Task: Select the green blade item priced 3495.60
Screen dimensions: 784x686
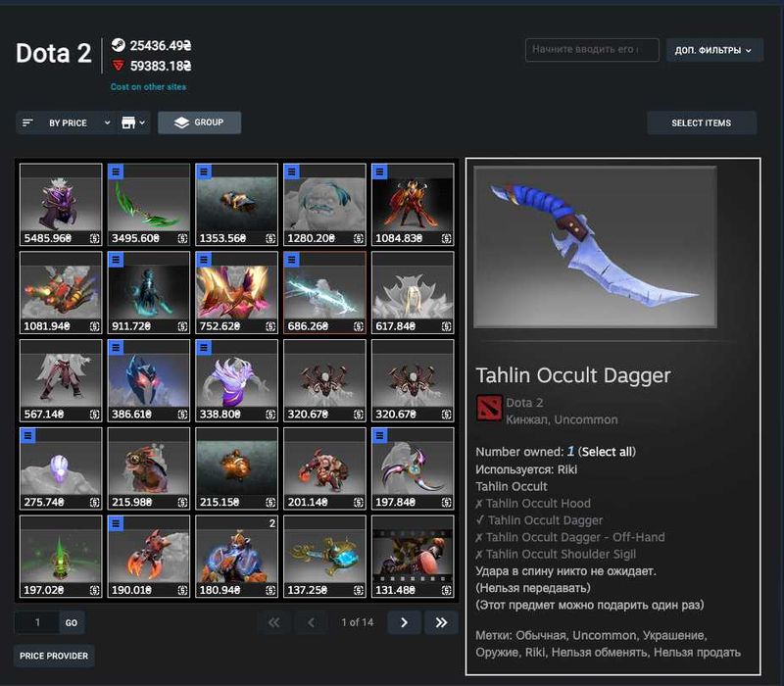Action: click(149, 204)
